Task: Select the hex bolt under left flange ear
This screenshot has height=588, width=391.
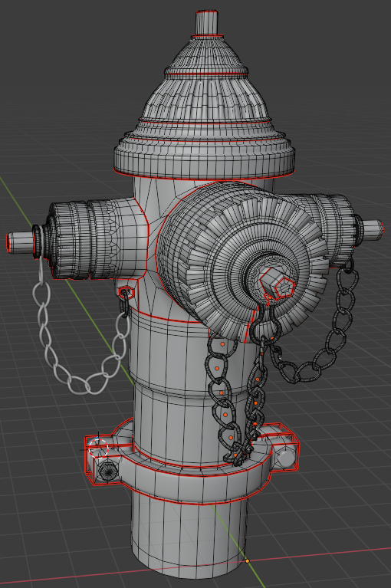Action: click(x=107, y=471)
